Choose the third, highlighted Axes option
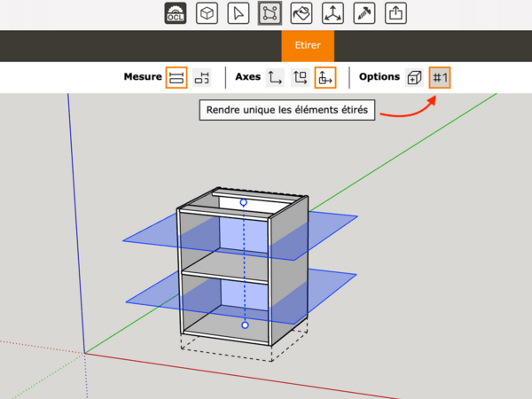This screenshot has height=399, width=532. (x=325, y=77)
